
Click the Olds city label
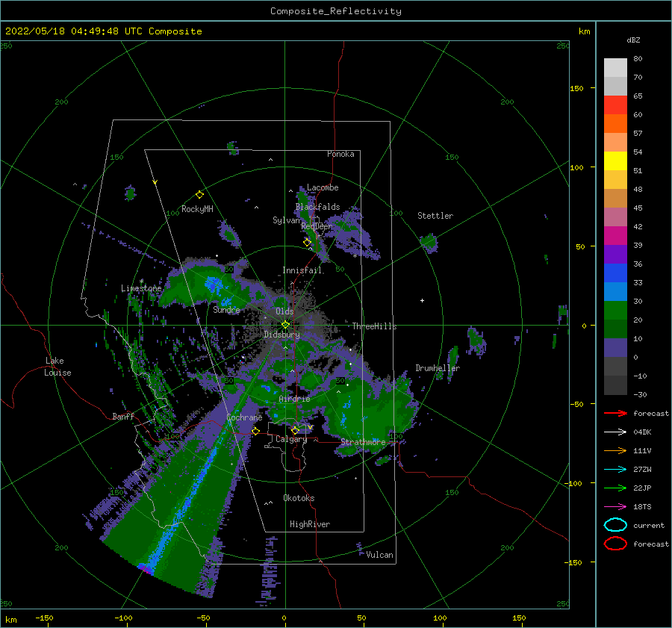284,311
